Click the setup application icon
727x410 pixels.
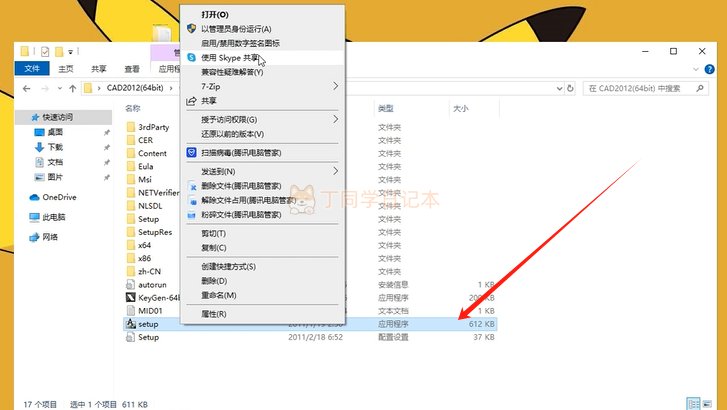tap(131, 324)
